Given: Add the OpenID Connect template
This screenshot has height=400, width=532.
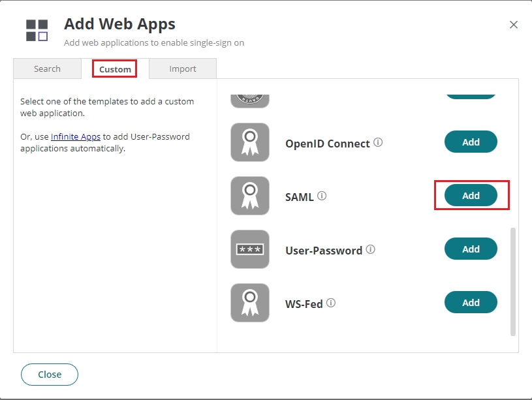Looking at the screenshot, I should pos(471,142).
